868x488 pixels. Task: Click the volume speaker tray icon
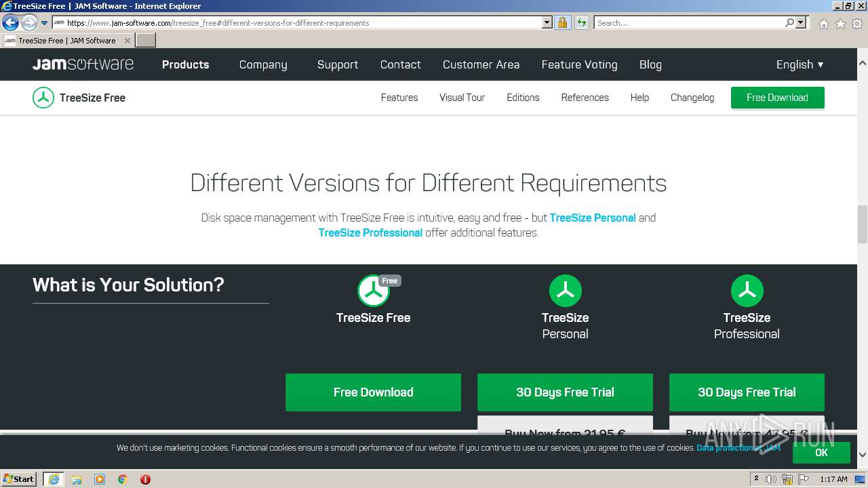771,479
